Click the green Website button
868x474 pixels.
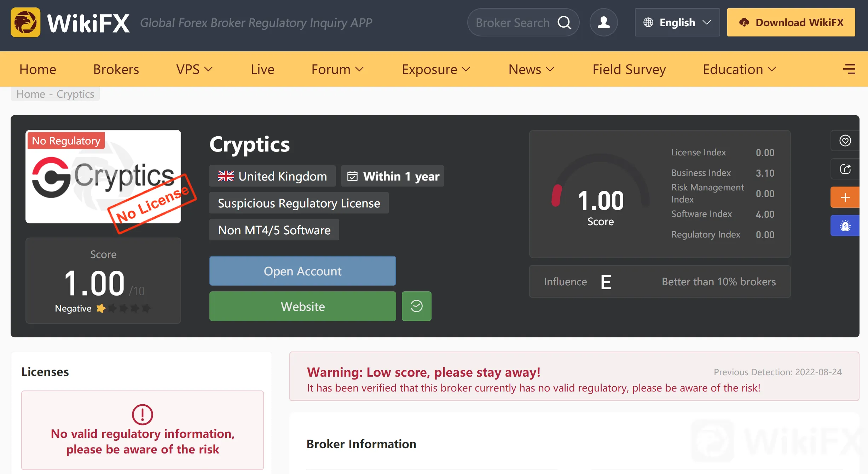[x=302, y=306]
